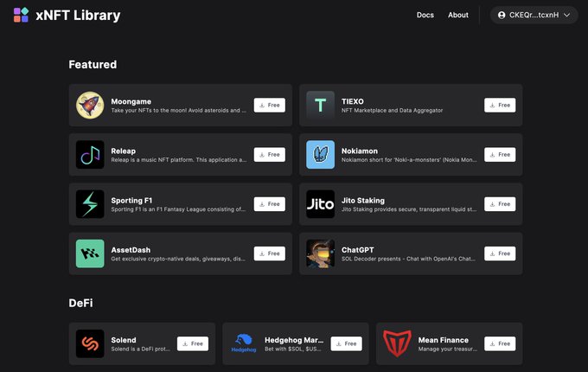Select the Mean Finance app title
This screenshot has height=372, width=588.
[444, 340]
